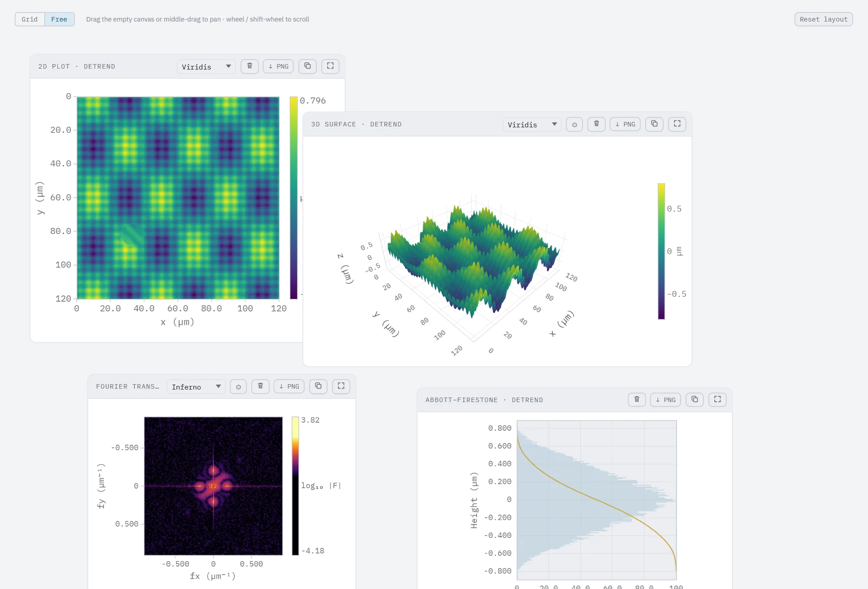
Task: Duplicate the 2D Plot panel
Action: (x=307, y=66)
